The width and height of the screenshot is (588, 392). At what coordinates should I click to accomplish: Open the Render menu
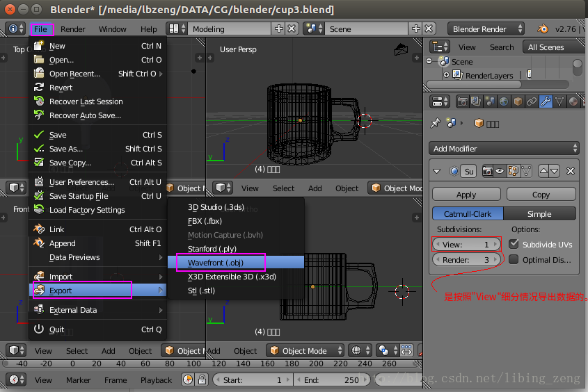click(x=73, y=29)
